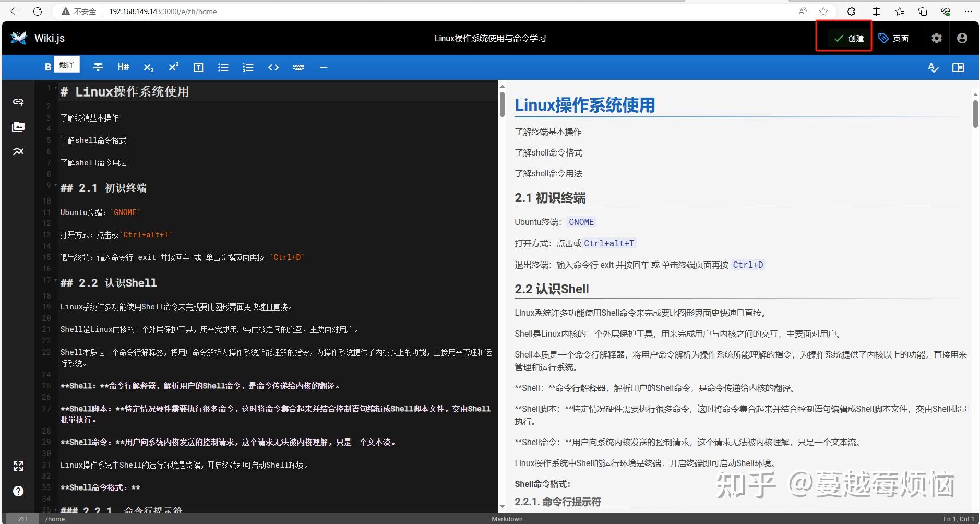This screenshot has width=980, height=524.
Task: Insert a bulleted list
Action: 223,67
